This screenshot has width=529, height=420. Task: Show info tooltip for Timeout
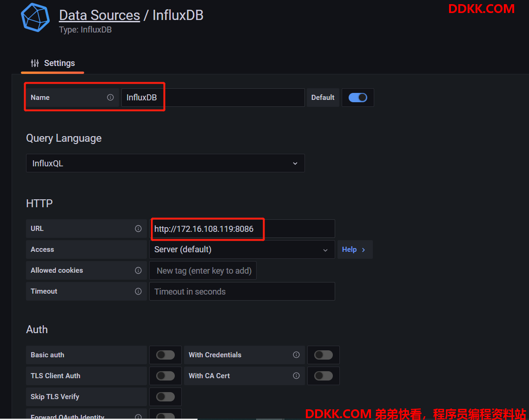(139, 291)
